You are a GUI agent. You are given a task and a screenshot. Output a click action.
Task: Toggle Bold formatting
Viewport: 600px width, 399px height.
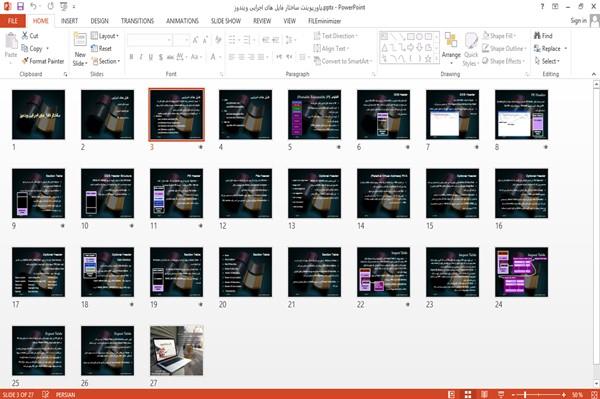point(131,57)
